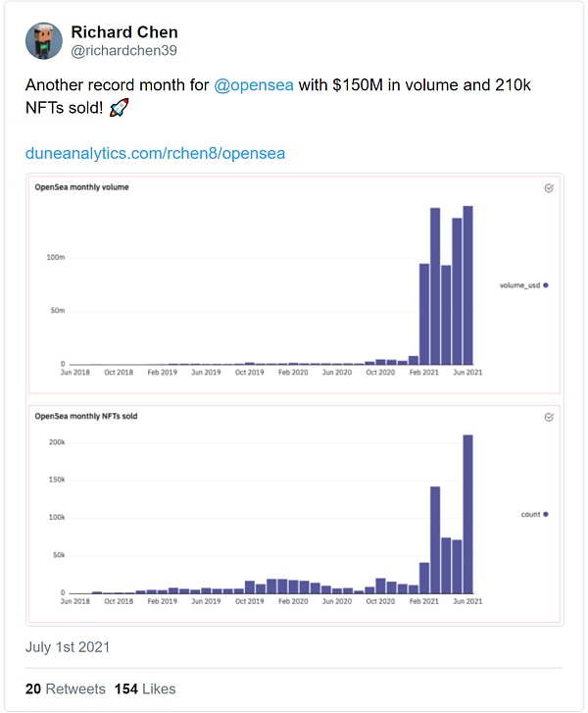The width and height of the screenshot is (588, 713).
Task: Toggle the volume_usd legend dot
Action: click(545, 285)
